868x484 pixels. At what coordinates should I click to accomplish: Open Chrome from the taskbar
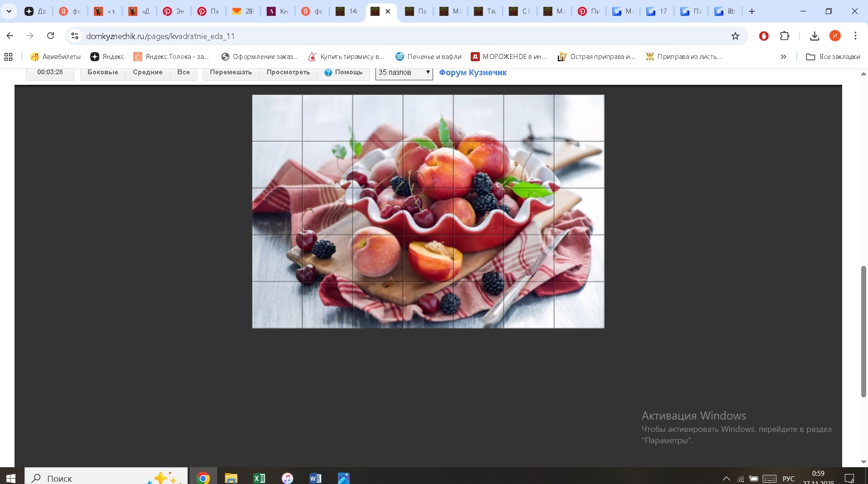[203, 478]
